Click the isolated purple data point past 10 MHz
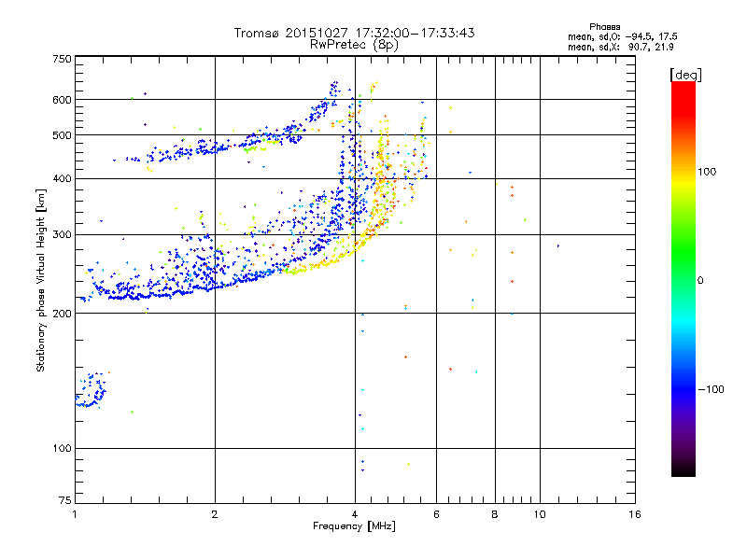 click(557, 246)
